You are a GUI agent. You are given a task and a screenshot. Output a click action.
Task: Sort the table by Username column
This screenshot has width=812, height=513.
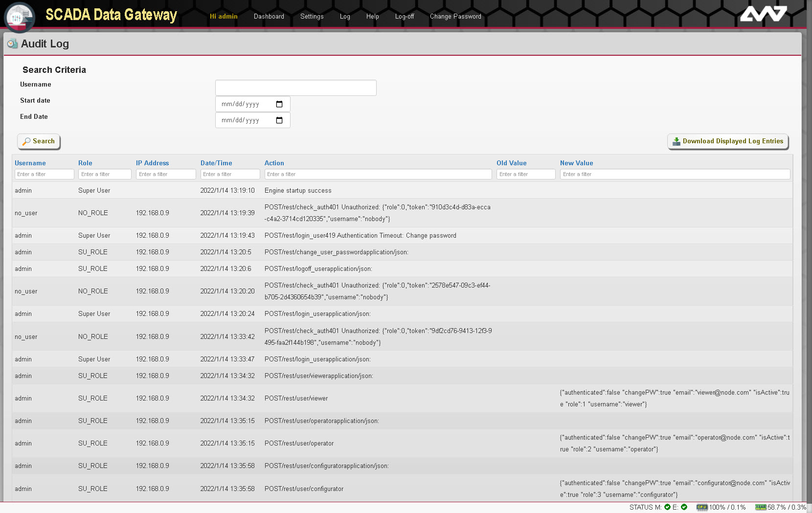pyautogui.click(x=30, y=163)
